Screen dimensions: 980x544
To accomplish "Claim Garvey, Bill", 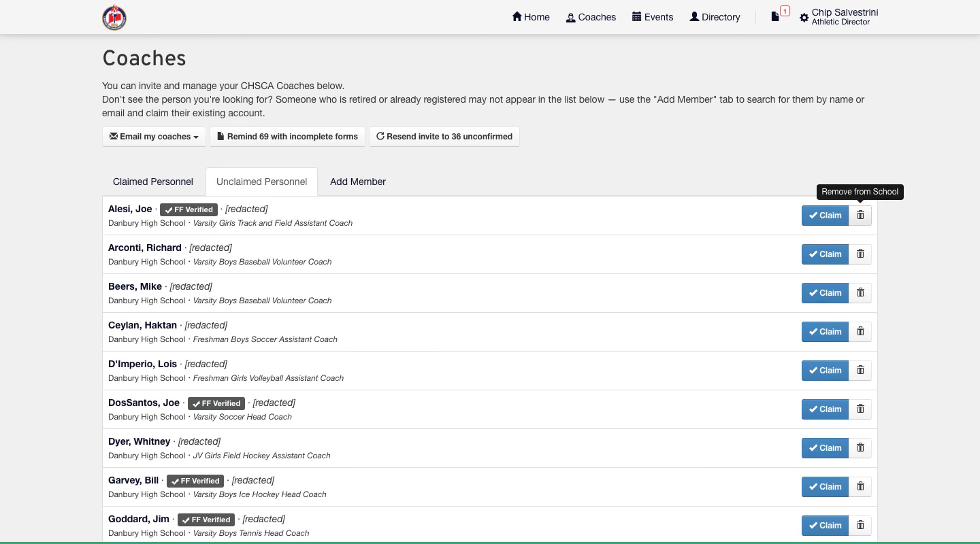I will [x=825, y=487].
